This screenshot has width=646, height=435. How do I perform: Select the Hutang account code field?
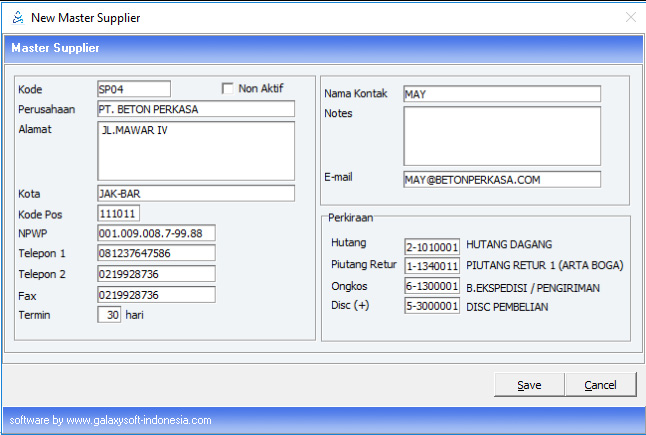coord(432,246)
